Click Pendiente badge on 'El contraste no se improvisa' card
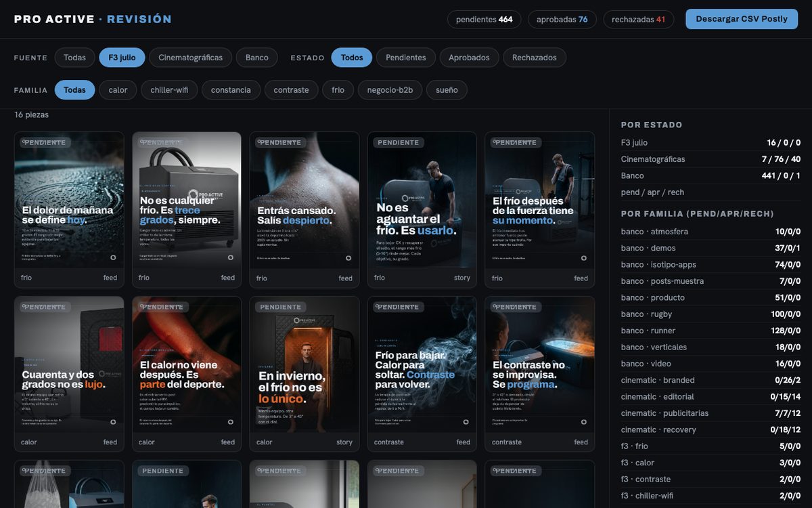This screenshot has width=812, height=508. (x=516, y=307)
